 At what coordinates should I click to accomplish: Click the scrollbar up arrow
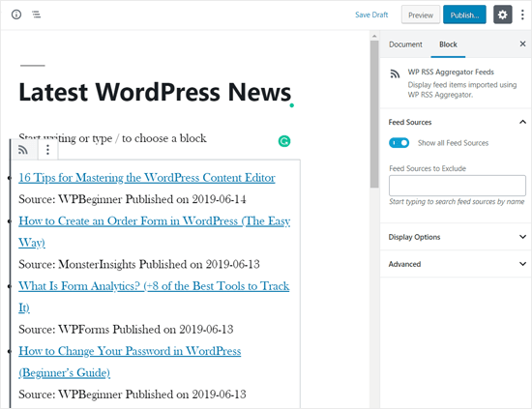[374, 36]
